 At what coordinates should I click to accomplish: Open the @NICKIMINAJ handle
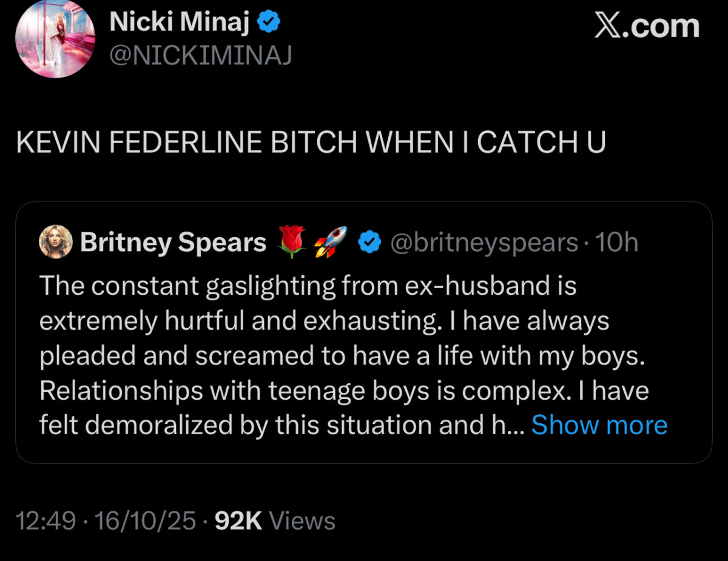pyautogui.click(x=200, y=55)
